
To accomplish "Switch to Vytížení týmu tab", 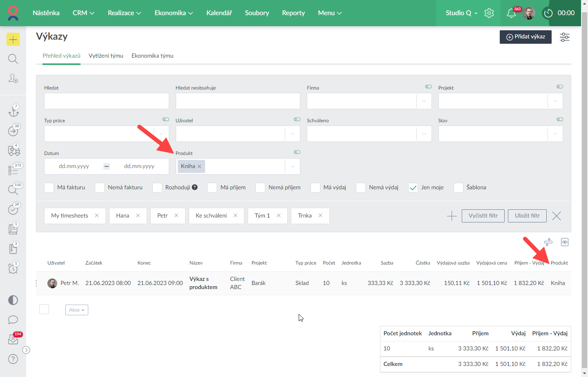I will click(x=106, y=56).
